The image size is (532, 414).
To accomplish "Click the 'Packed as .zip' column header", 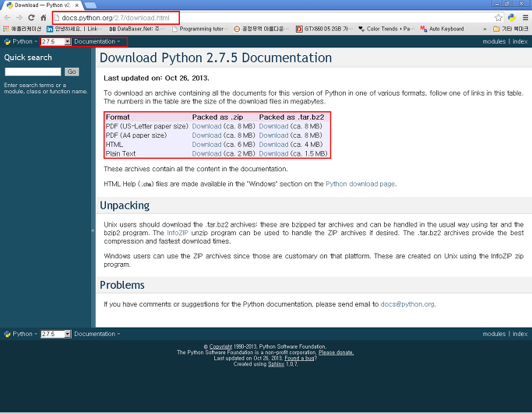I will tap(217, 117).
